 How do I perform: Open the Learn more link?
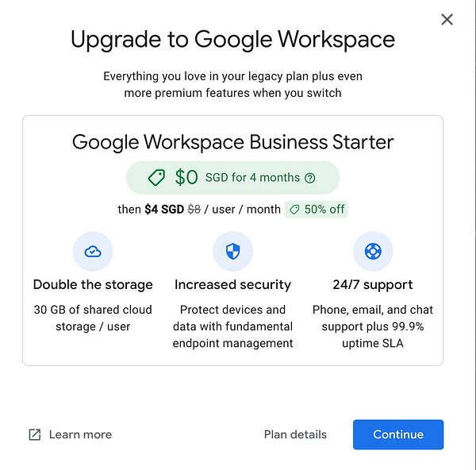click(80, 434)
